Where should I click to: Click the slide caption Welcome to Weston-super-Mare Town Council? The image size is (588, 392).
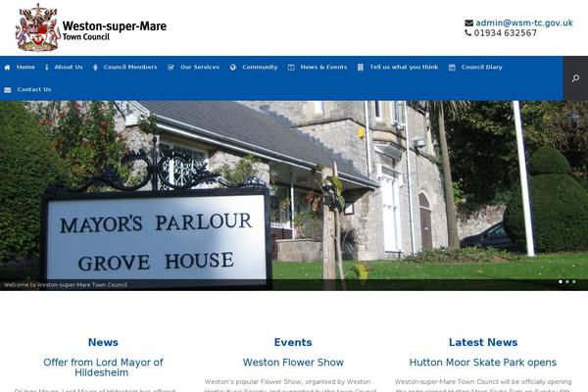66,285
